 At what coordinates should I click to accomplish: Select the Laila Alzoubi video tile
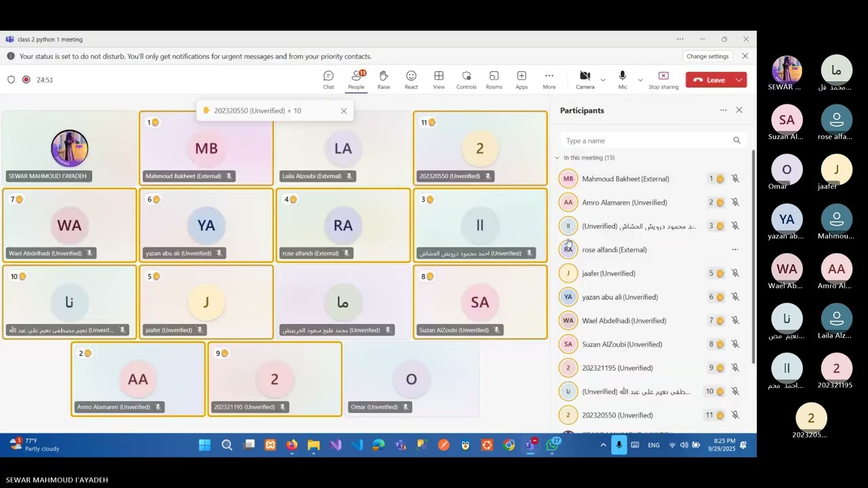click(x=343, y=148)
